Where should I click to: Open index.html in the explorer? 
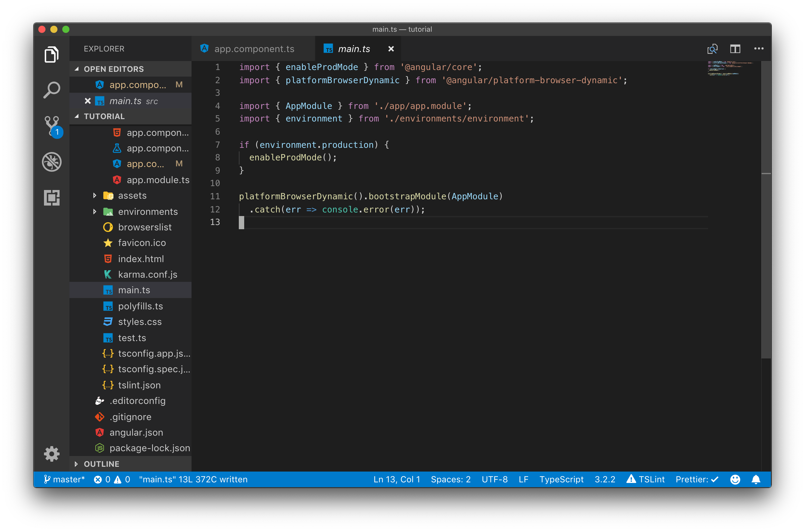click(x=130, y=259)
